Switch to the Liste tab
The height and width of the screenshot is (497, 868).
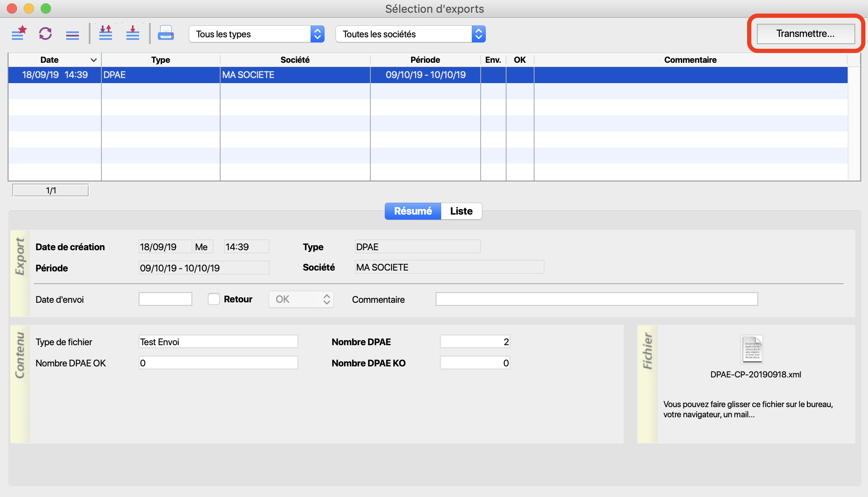tap(462, 211)
